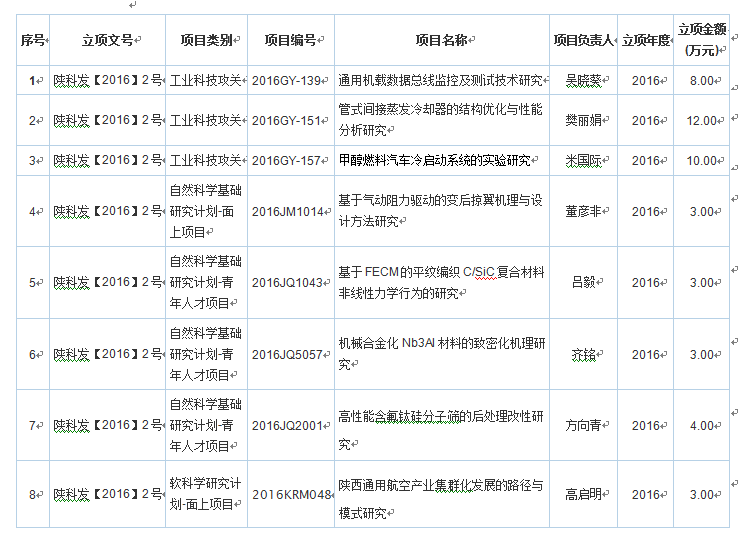Click the 项目名称 column header
The height and width of the screenshot is (542, 745).
(441, 40)
